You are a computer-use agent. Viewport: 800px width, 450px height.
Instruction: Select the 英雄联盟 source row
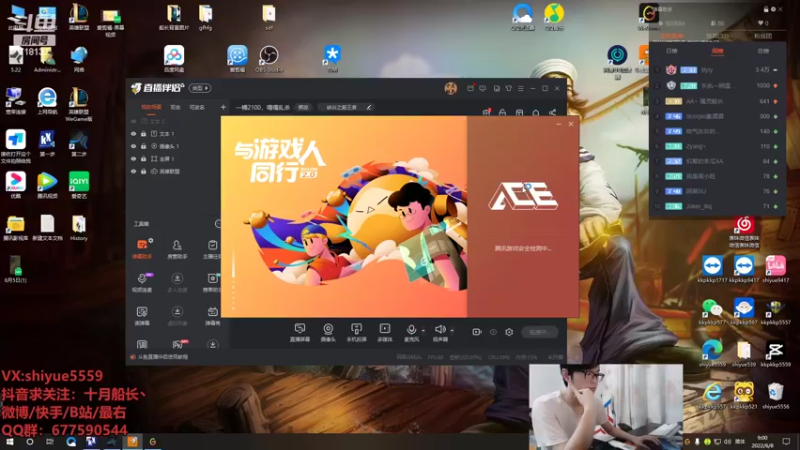point(174,171)
